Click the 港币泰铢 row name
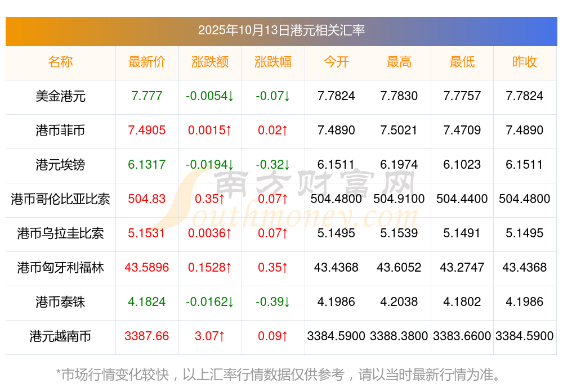The width and height of the screenshot is (563, 392). coord(60,302)
